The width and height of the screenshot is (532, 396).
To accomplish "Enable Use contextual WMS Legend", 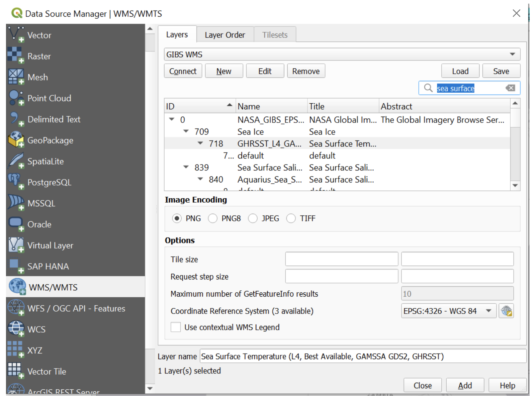I will pyautogui.click(x=176, y=327).
